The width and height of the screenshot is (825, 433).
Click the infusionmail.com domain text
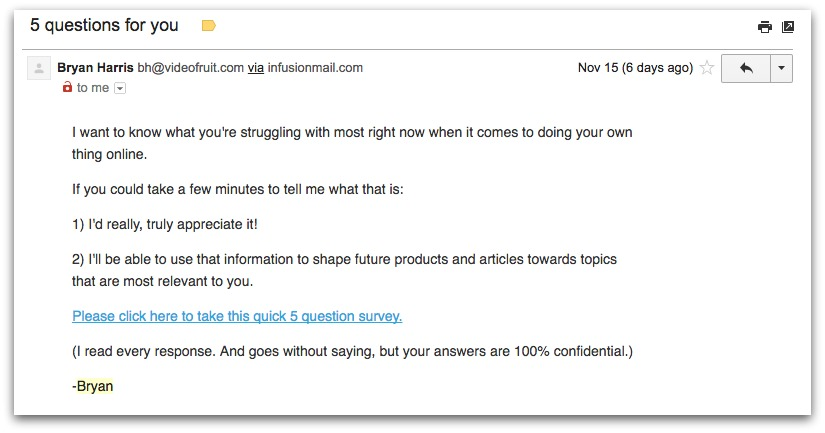pos(315,68)
